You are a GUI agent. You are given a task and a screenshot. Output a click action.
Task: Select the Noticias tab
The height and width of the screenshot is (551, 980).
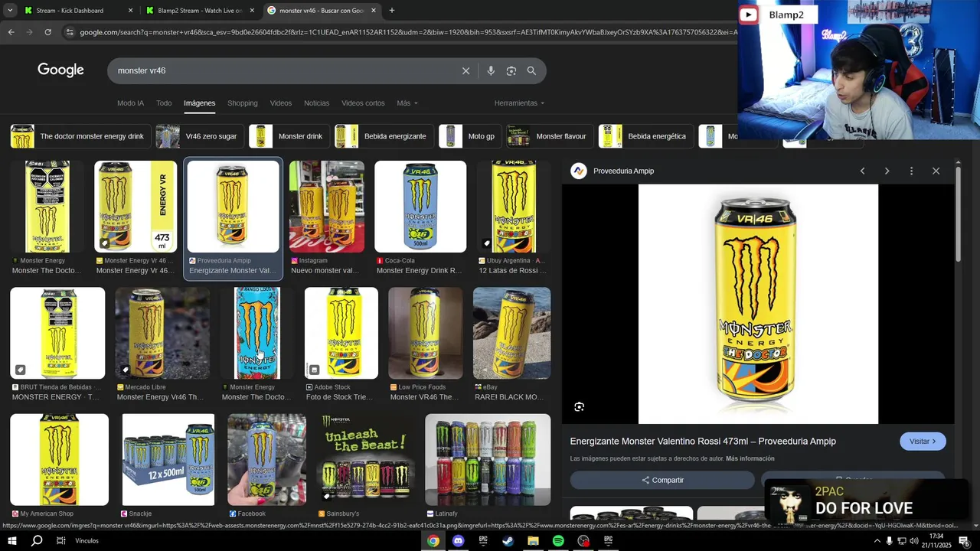316,103
